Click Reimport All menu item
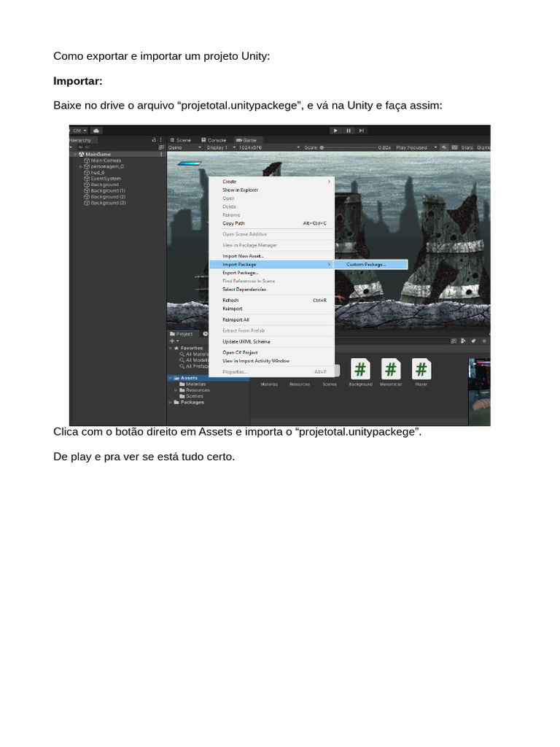 click(x=272, y=320)
